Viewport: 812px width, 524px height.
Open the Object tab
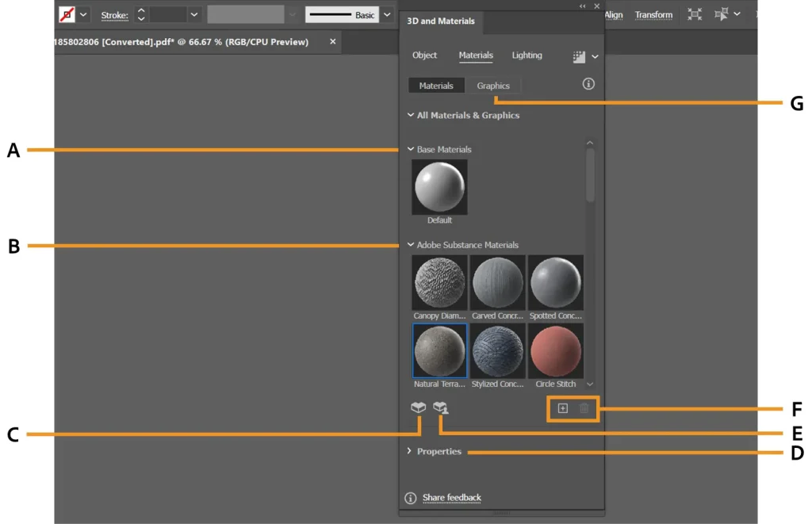424,55
